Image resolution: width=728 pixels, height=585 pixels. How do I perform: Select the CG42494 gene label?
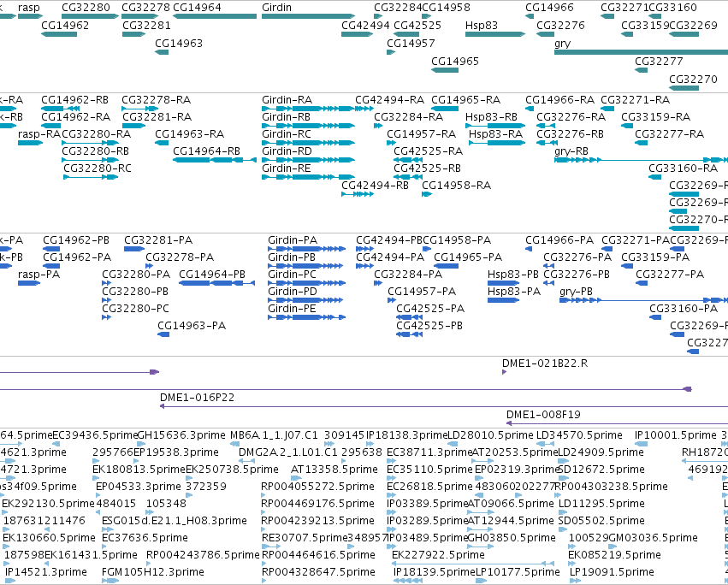(365, 26)
